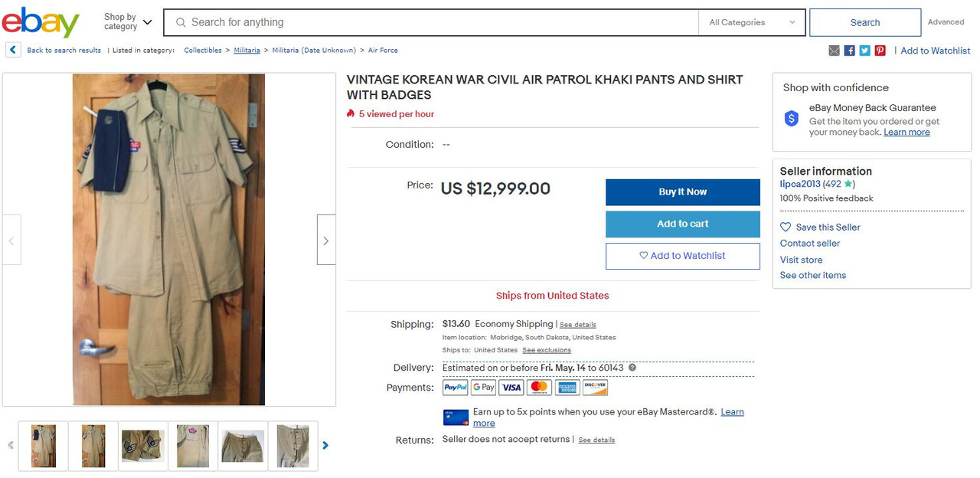Save this Seller with heart
Viewport: 980px width, 478px height.
[x=820, y=228]
